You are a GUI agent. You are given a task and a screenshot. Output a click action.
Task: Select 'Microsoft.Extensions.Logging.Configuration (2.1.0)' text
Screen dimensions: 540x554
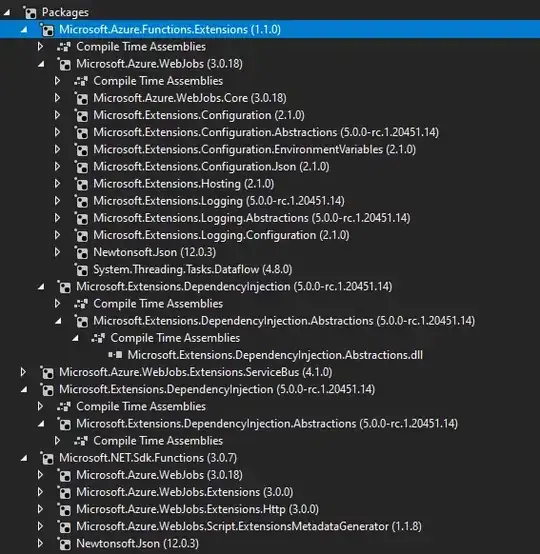tap(221, 235)
